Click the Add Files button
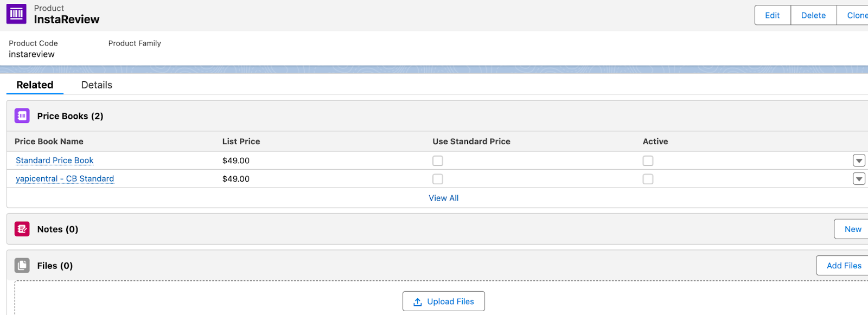This screenshot has width=868, height=315. 844,266
